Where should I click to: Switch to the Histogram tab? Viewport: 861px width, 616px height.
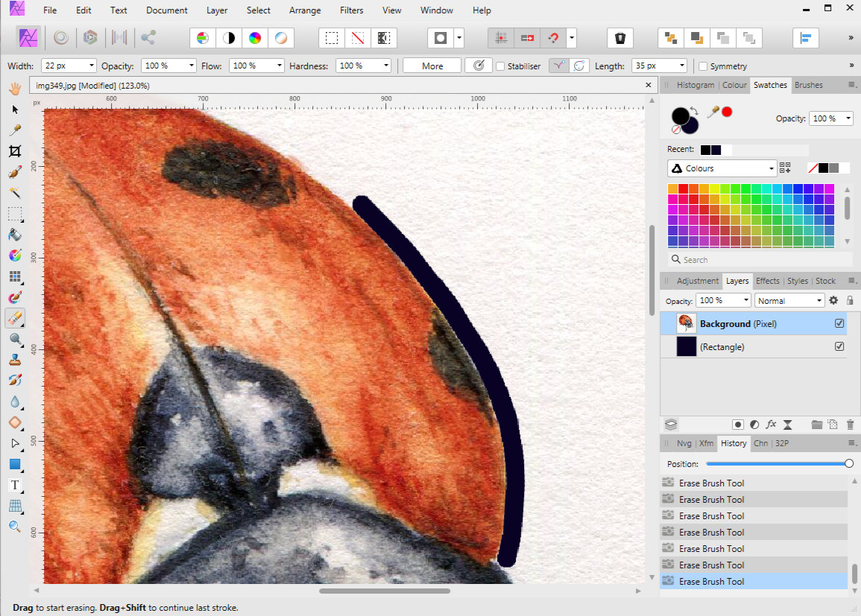point(696,85)
